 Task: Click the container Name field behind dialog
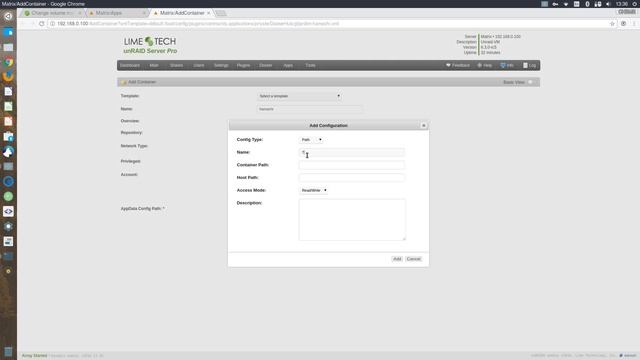click(309, 109)
